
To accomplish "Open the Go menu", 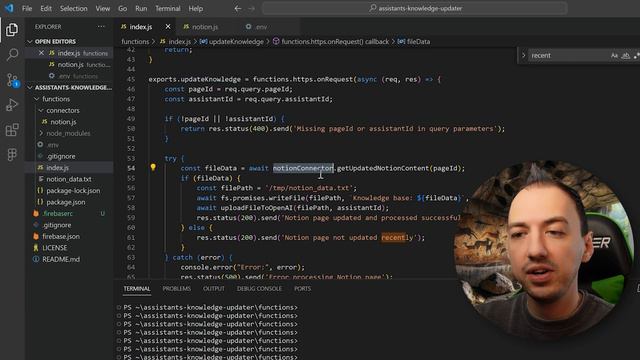I will 122,8.
